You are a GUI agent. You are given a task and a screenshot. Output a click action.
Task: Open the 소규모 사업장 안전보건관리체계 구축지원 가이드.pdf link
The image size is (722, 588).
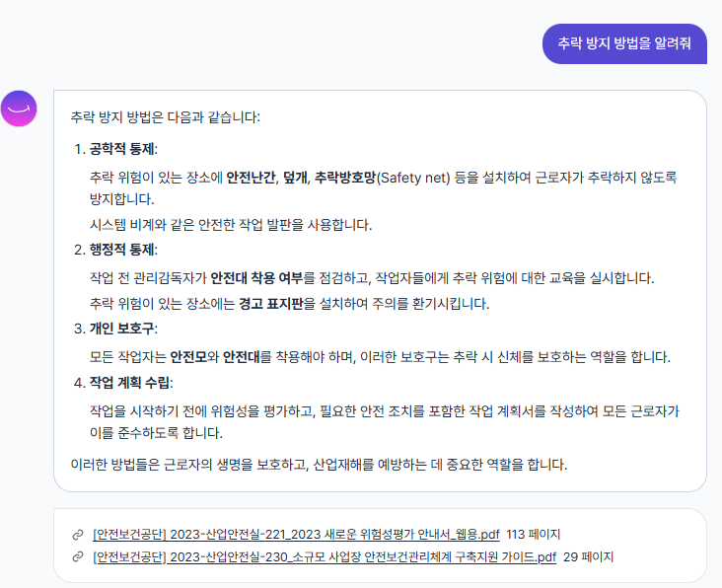(325, 556)
